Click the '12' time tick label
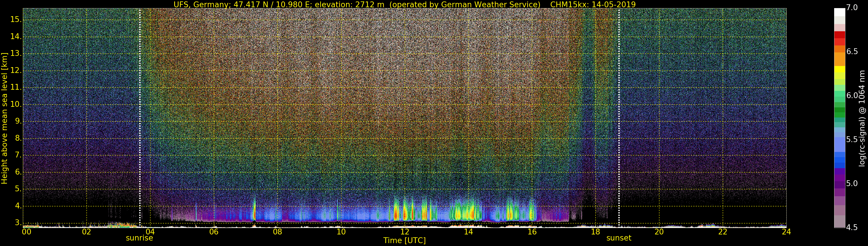This screenshot has width=868, height=246. [405, 232]
